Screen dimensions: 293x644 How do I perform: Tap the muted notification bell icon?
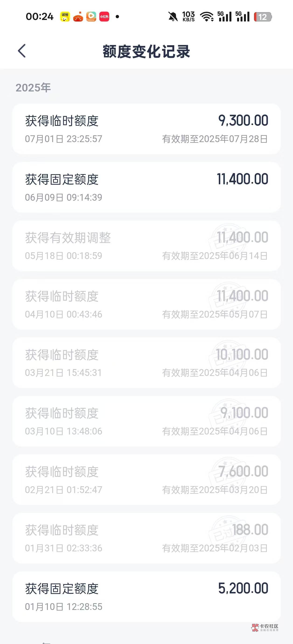coord(172,17)
